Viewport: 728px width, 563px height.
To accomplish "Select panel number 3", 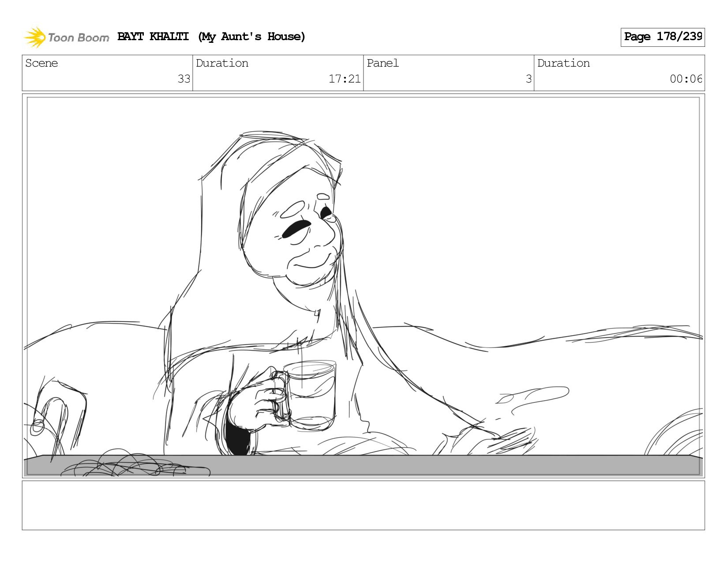I will [528, 79].
